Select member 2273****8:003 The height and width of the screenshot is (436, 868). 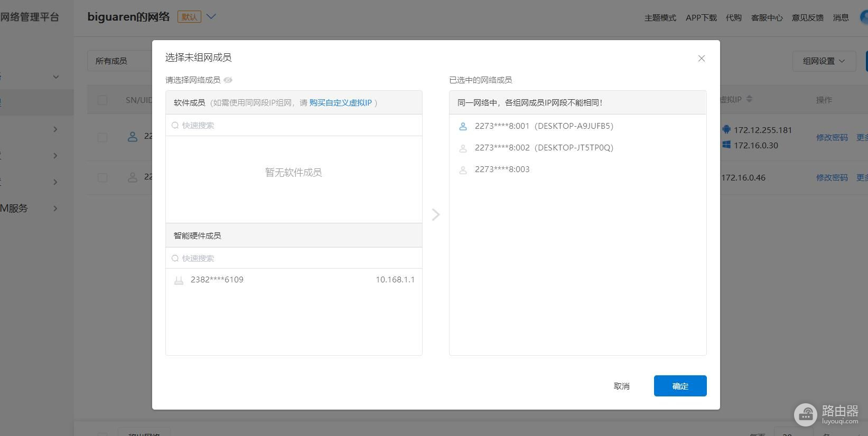point(577,169)
